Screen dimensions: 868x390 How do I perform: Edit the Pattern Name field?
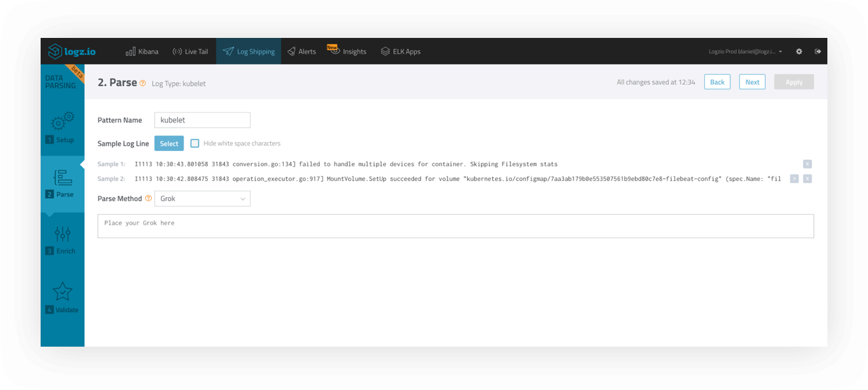click(202, 120)
